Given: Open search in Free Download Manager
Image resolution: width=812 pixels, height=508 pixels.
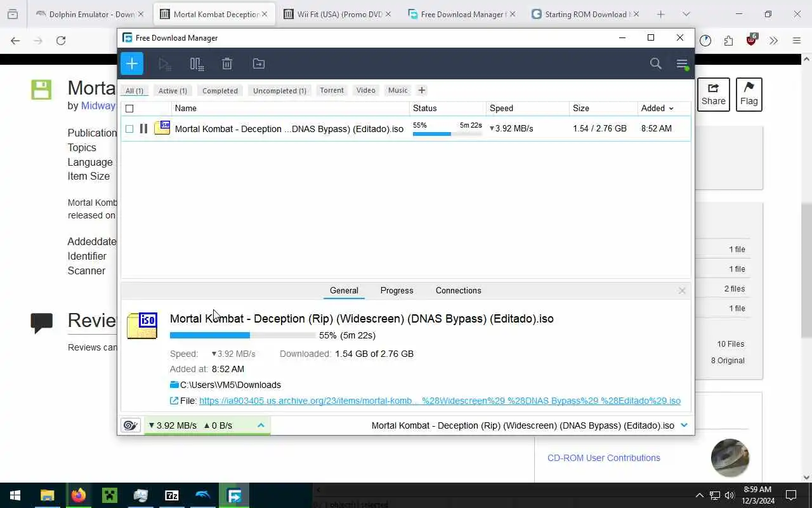Looking at the screenshot, I should tap(655, 63).
